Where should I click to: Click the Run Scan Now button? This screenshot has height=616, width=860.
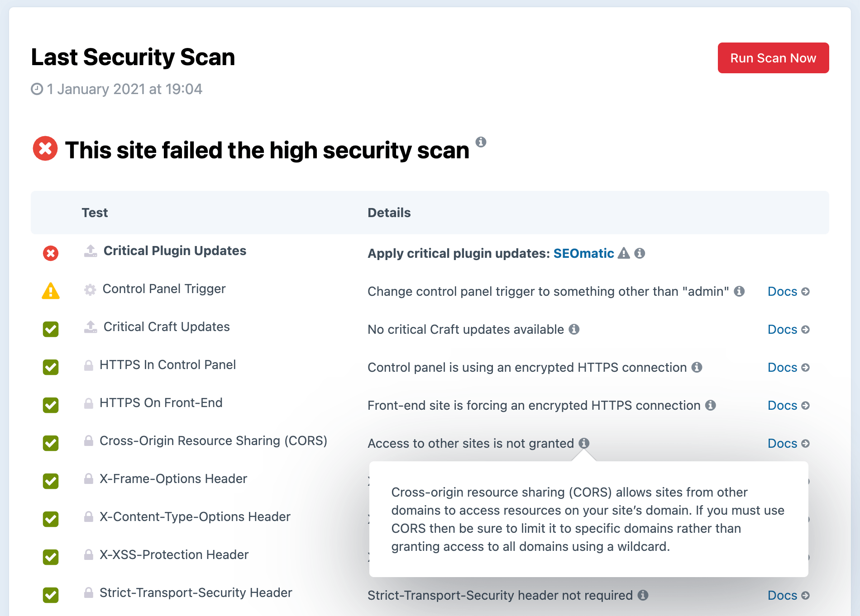(x=773, y=58)
